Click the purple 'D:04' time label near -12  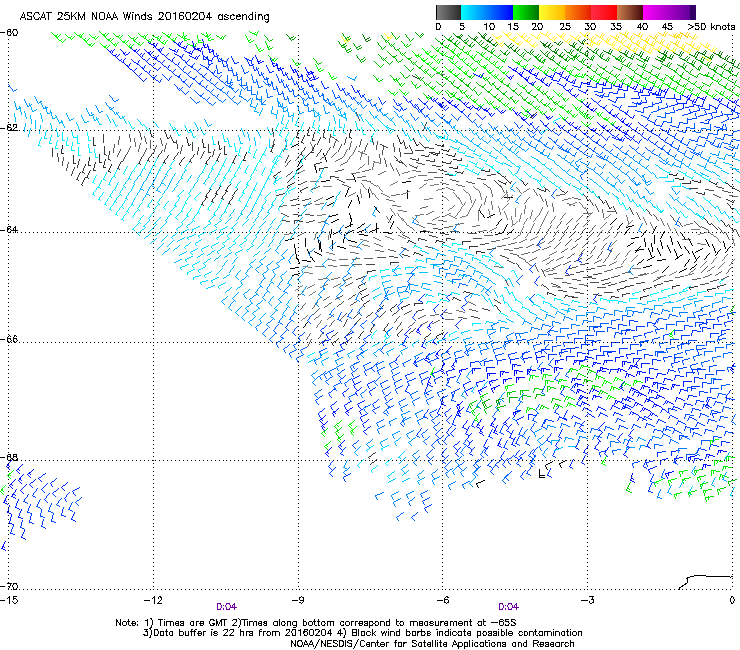[227, 607]
